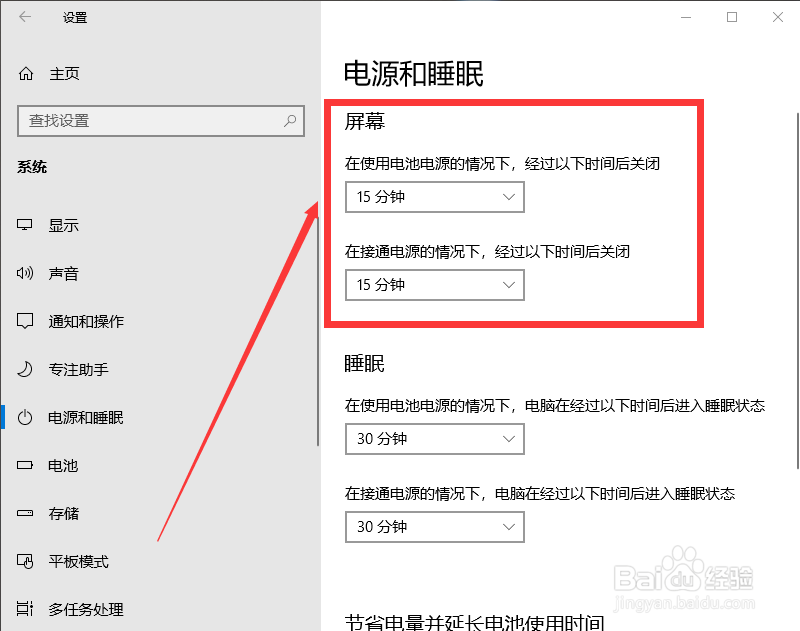Click the 专注助手 moon icon

(x=24, y=369)
